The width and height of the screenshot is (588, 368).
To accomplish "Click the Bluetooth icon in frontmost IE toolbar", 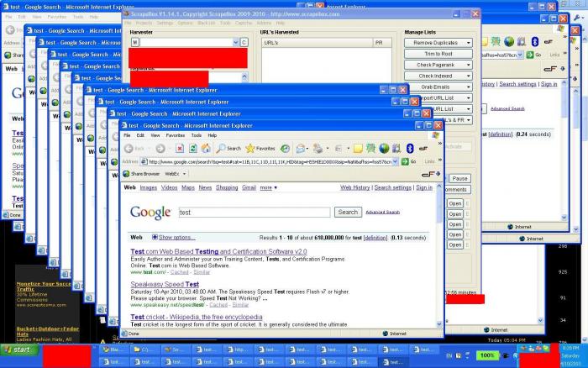I will tap(410, 149).
